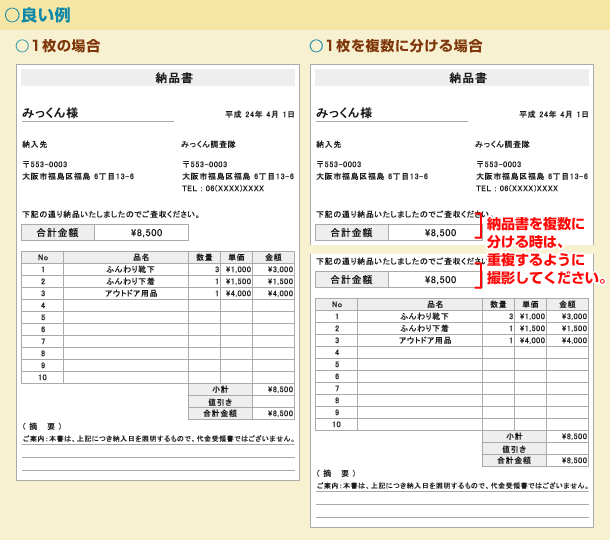Click the circle mark before 1枚の場合

22,46
